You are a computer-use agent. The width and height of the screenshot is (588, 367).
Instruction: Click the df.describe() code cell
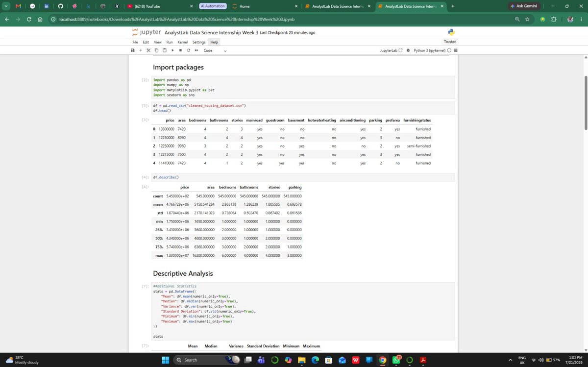tap(303, 177)
